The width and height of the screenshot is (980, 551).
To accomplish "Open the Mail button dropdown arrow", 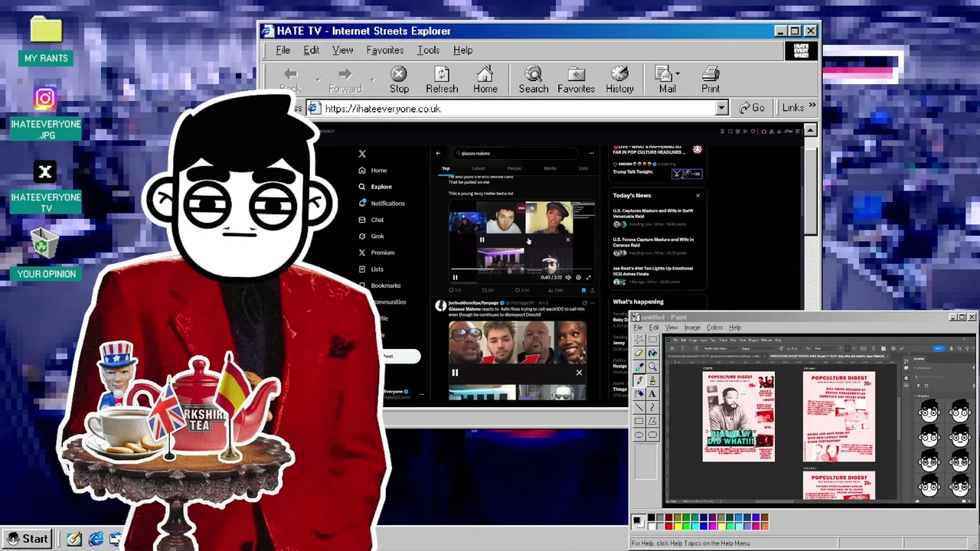I will [678, 74].
